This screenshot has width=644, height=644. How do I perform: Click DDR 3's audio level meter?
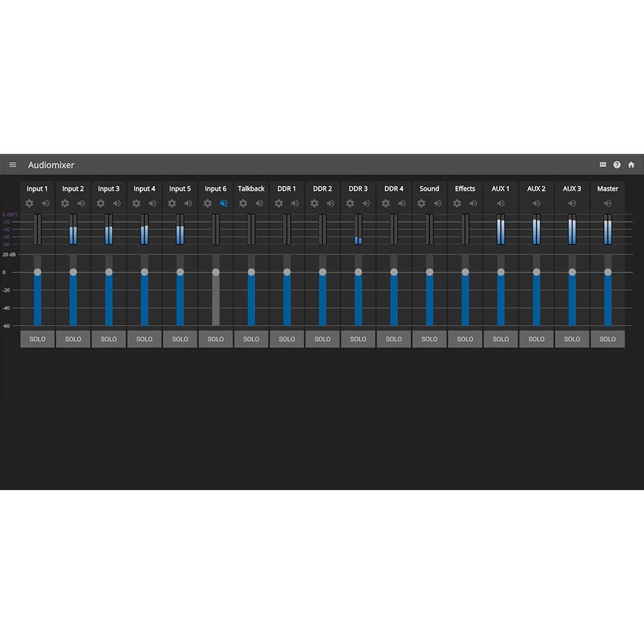357,229
